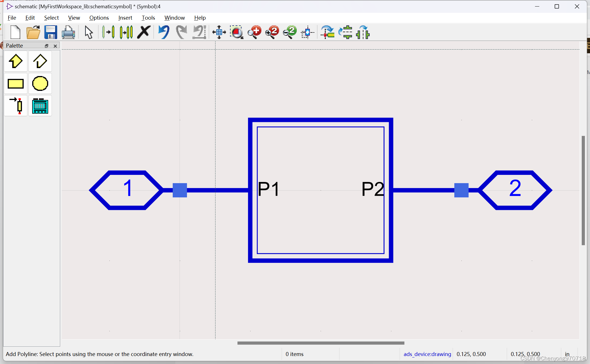Screen dimensions: 590x364
Task: Open the Insert menu
Action: coord(125,18)
